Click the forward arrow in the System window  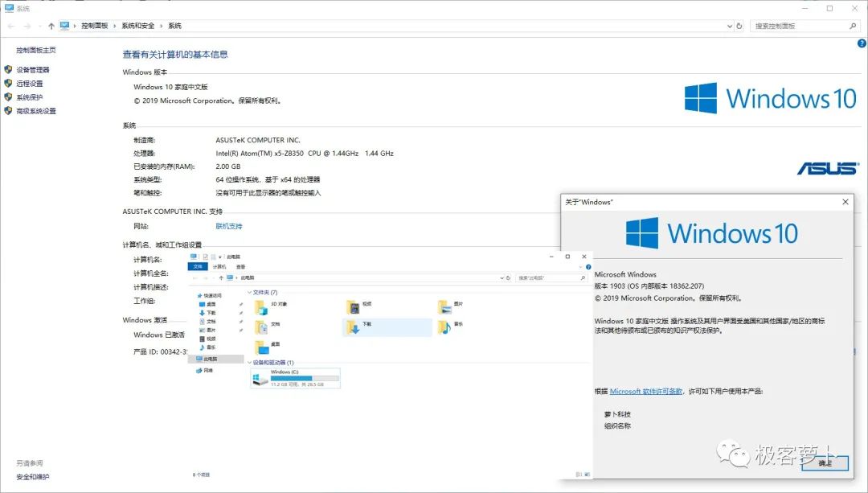[27, 26]
